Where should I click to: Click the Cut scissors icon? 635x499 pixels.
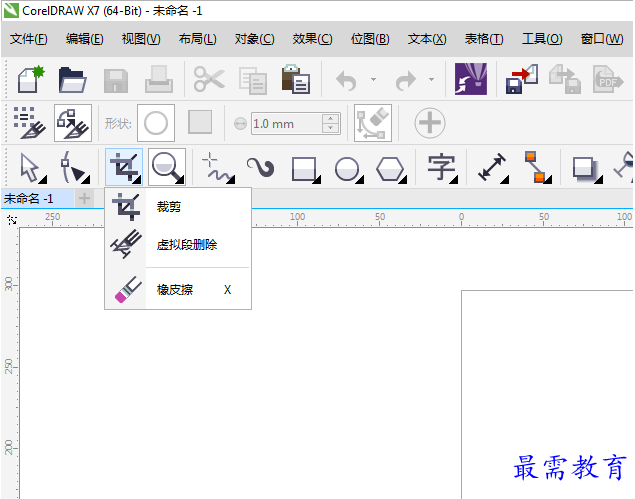pyautogui.click(x=209, y=79)
